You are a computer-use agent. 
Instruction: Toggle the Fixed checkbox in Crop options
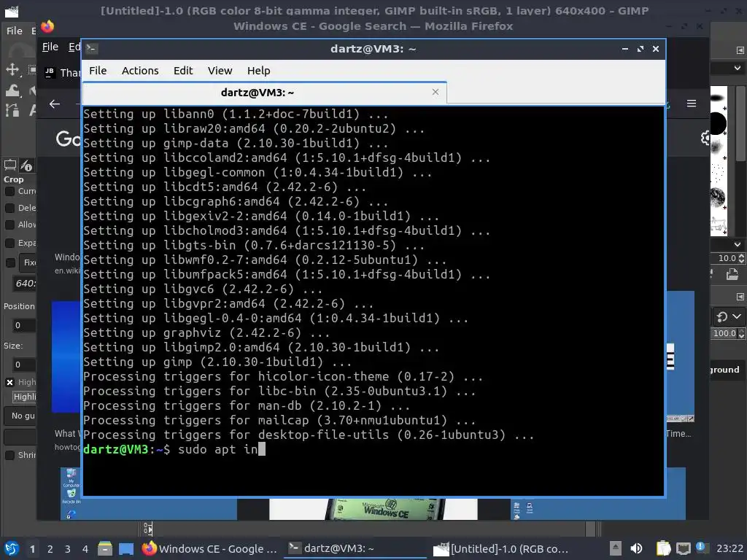pyautogui.click(x=10, y=262)
